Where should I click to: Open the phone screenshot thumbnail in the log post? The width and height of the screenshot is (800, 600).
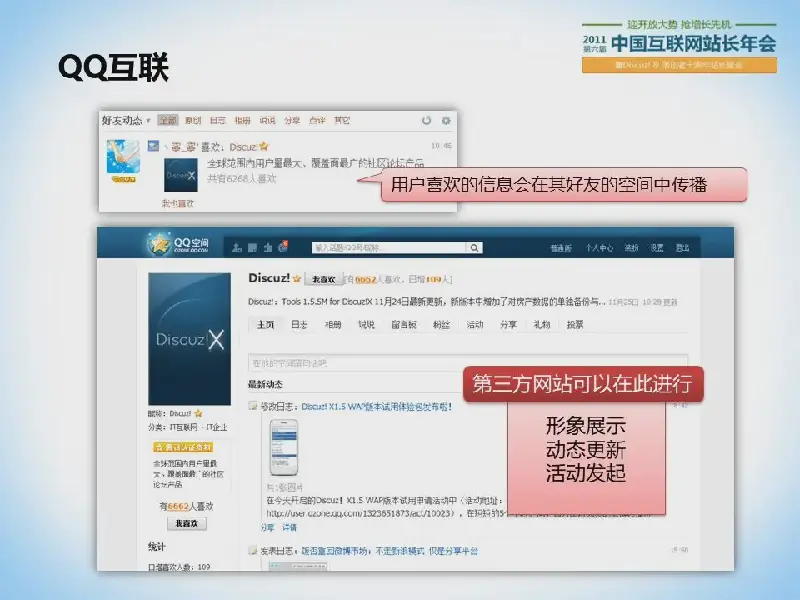[x=284, y=447]
